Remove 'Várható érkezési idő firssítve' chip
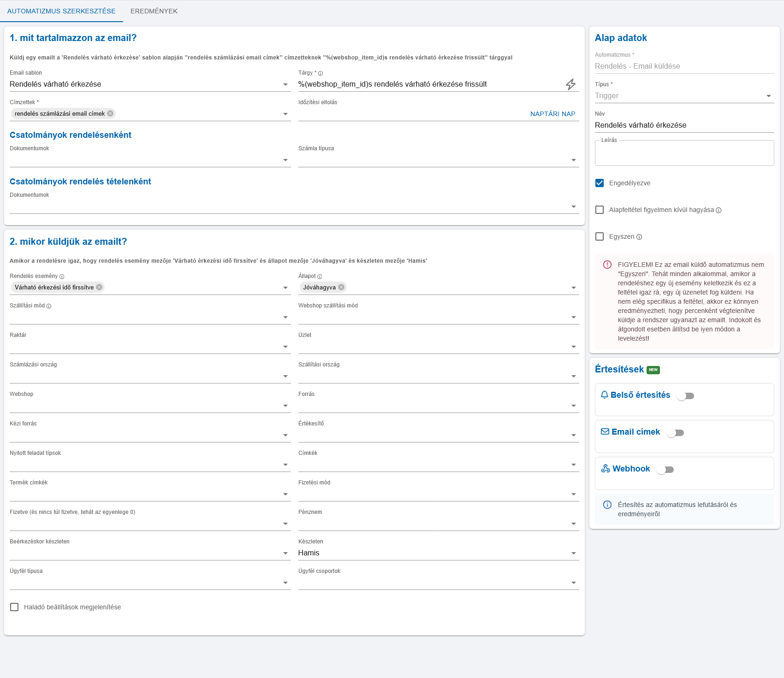784x678 pixels. [x=99, y=287]
